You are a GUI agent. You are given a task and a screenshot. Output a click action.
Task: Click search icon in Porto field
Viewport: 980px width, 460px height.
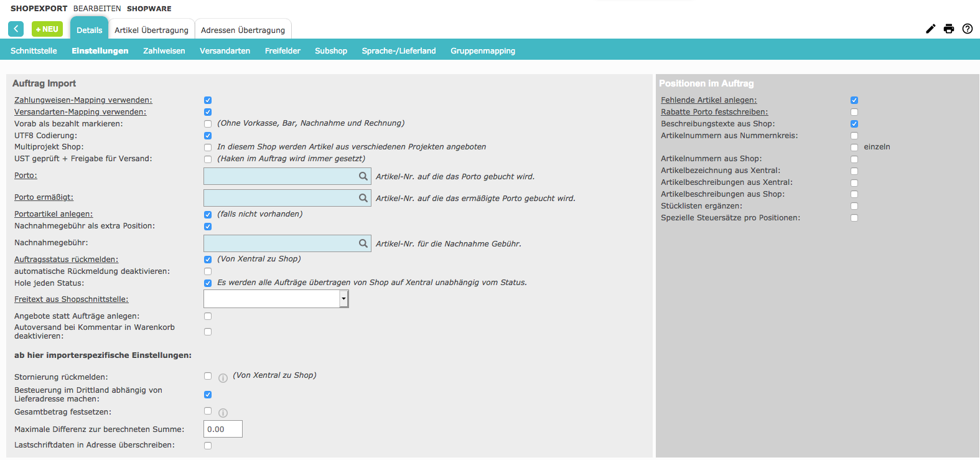point(363,177)
